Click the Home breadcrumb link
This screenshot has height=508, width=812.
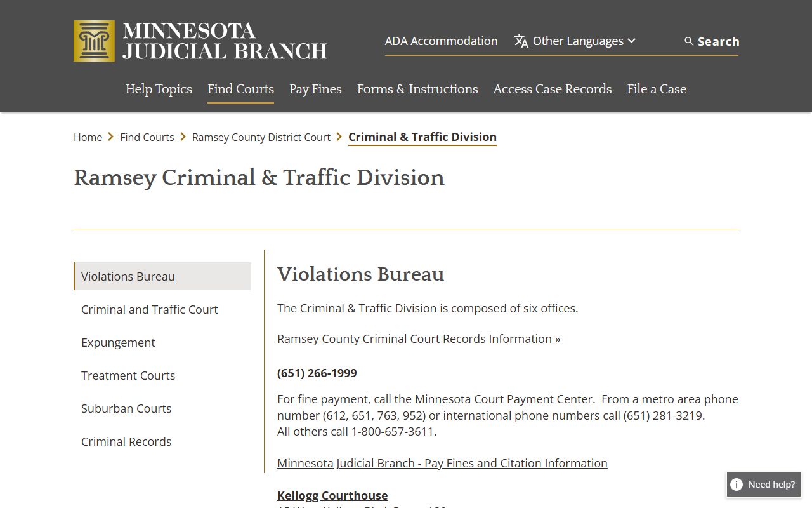(x=88, y=137)
